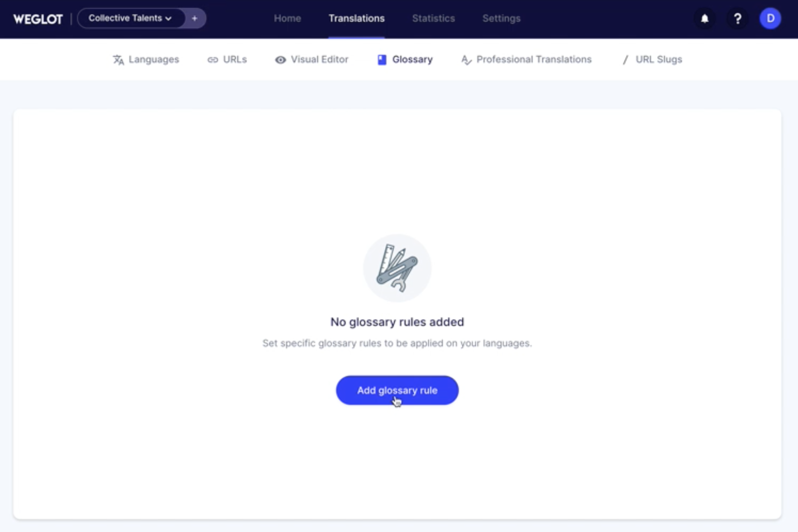Image resolution: width=798 pixels, height=532 pixels.
Task: Open the Statistics menu
Action: [433, 18]
